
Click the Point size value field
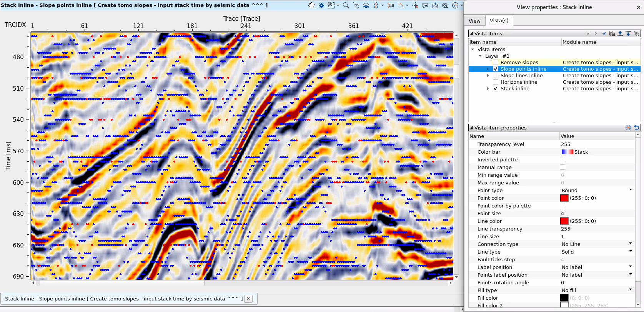(596, 213)
